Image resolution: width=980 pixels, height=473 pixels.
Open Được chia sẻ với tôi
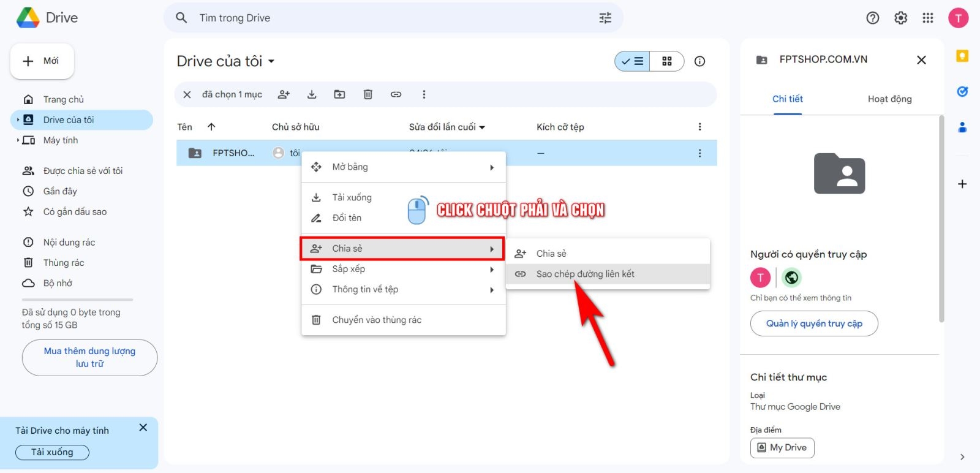(81, 171)
